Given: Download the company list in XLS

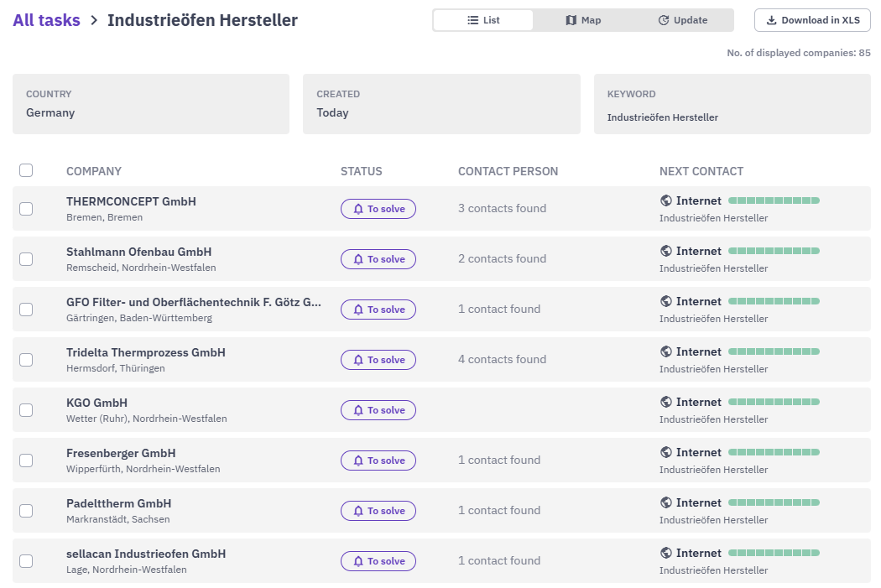Looking at the screenshot, I should (x=812, y=20).
